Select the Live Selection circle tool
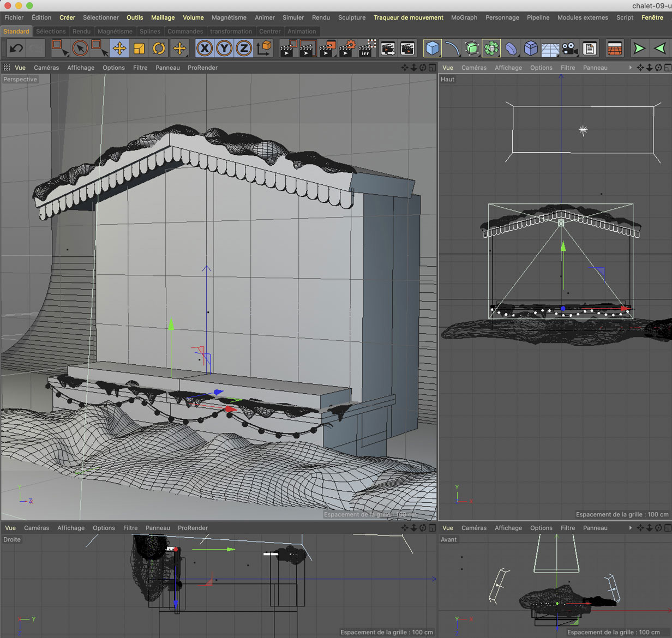Viewport: 672px width, 638px height. tap(80, 49)
